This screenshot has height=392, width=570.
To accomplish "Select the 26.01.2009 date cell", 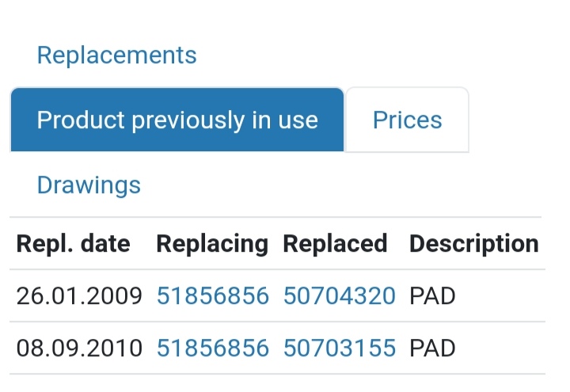I will tap(79, 295).
